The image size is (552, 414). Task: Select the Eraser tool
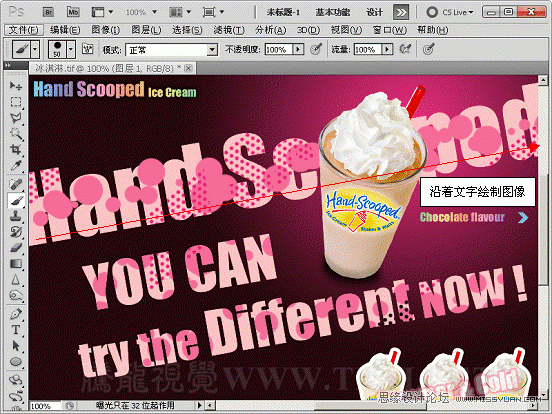point(15,248)
